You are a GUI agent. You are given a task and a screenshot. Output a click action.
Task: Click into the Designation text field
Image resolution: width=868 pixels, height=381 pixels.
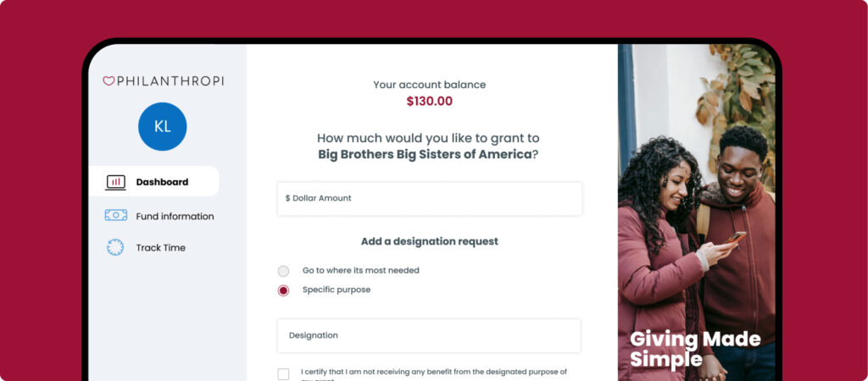click(x=429, y=335)
